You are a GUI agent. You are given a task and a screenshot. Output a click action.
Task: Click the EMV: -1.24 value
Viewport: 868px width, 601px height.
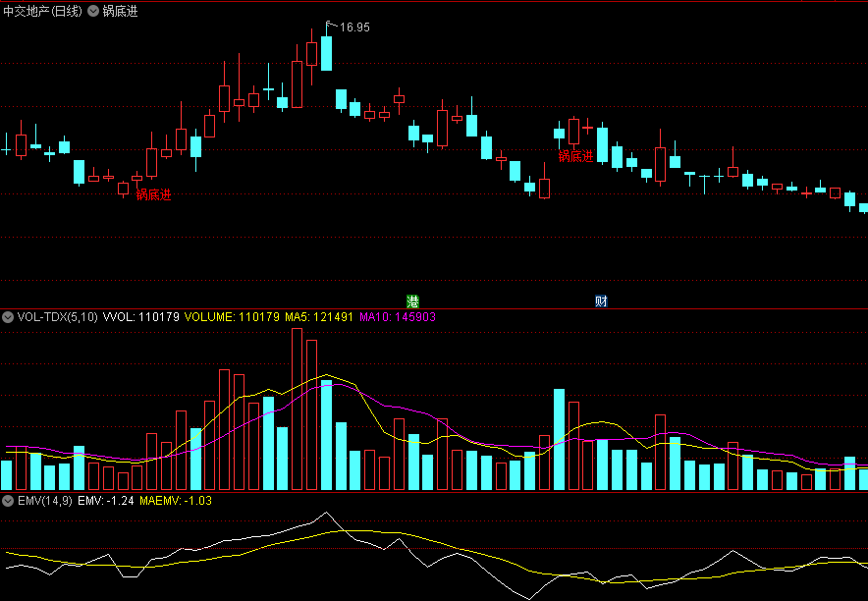(x=106, y=501)
